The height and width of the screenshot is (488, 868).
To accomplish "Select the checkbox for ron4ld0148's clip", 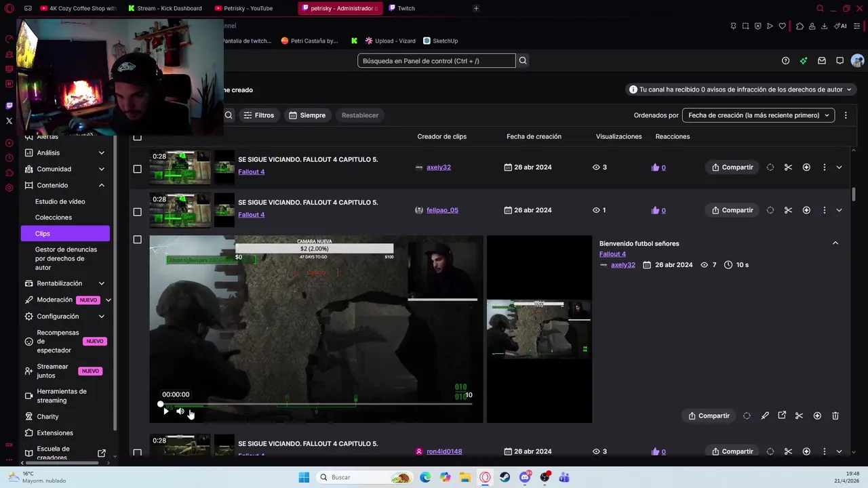I will tap(137, 453).
